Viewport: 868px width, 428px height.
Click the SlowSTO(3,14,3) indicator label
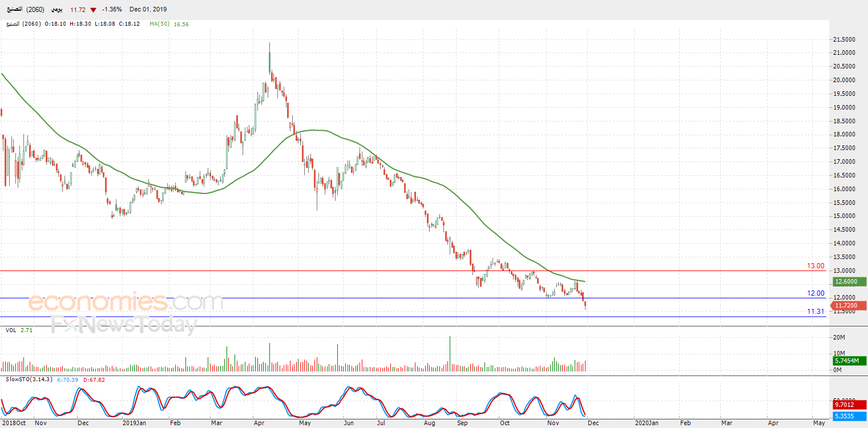(30, 379)
